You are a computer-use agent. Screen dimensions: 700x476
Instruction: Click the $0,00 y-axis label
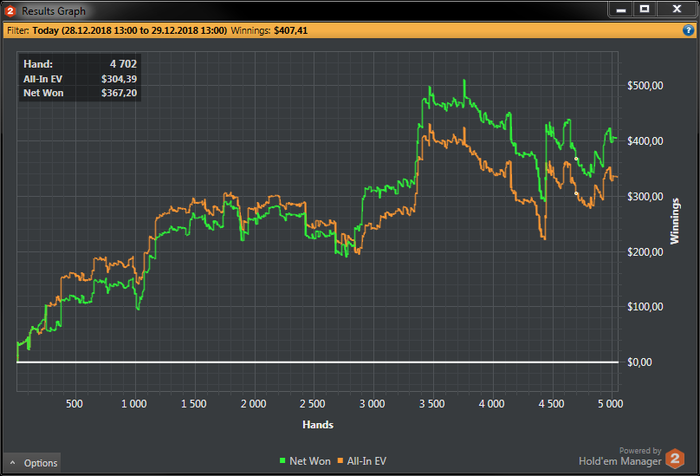click(640, 362)
